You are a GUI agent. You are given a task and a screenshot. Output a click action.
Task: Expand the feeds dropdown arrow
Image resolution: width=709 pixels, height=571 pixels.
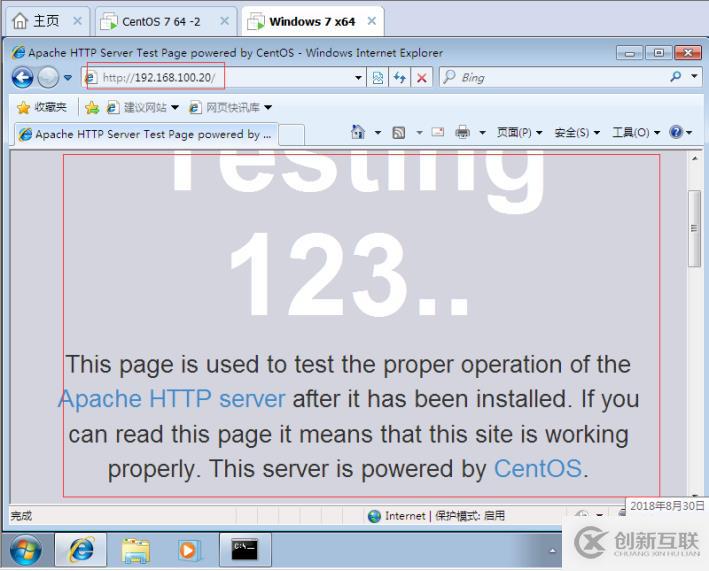tap(419, 132)
